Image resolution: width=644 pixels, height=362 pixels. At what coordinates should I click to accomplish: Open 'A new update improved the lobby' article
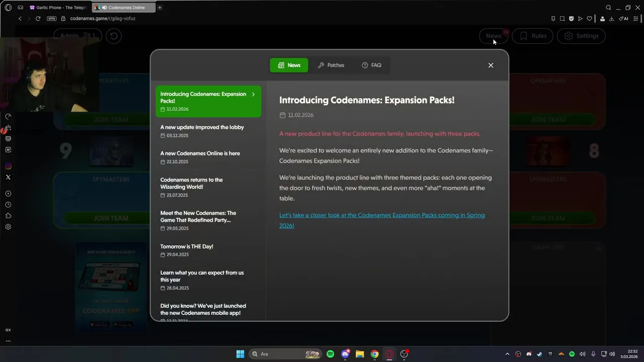[x=208, y=131]
